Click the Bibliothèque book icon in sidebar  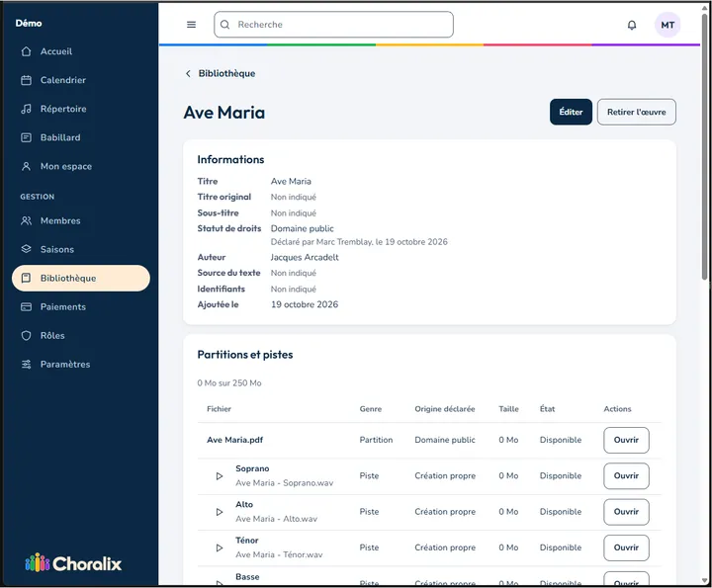[x=27, y=278]
